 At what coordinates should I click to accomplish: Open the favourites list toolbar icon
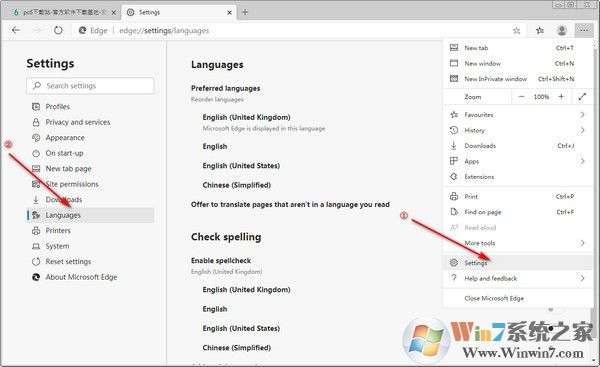coord(540,31)
